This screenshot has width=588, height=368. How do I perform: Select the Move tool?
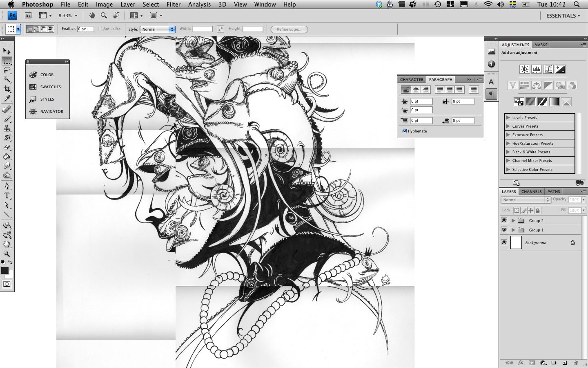click(x=7, y=51)
